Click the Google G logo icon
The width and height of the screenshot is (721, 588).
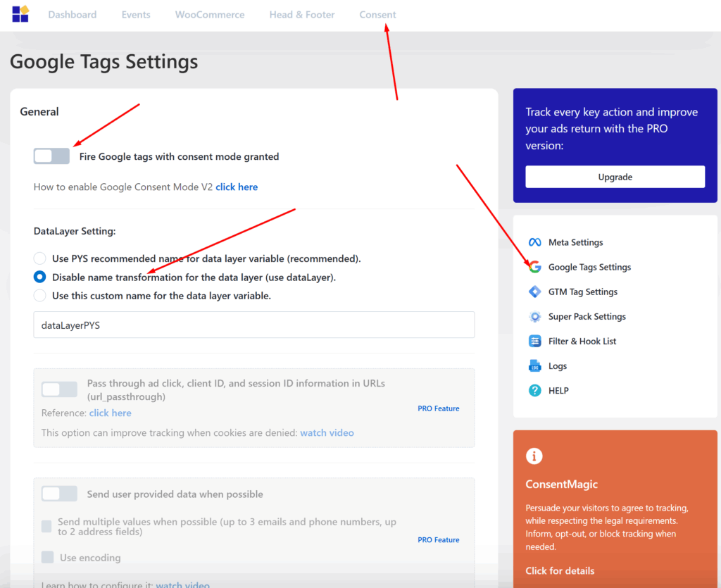coord(535,267)
